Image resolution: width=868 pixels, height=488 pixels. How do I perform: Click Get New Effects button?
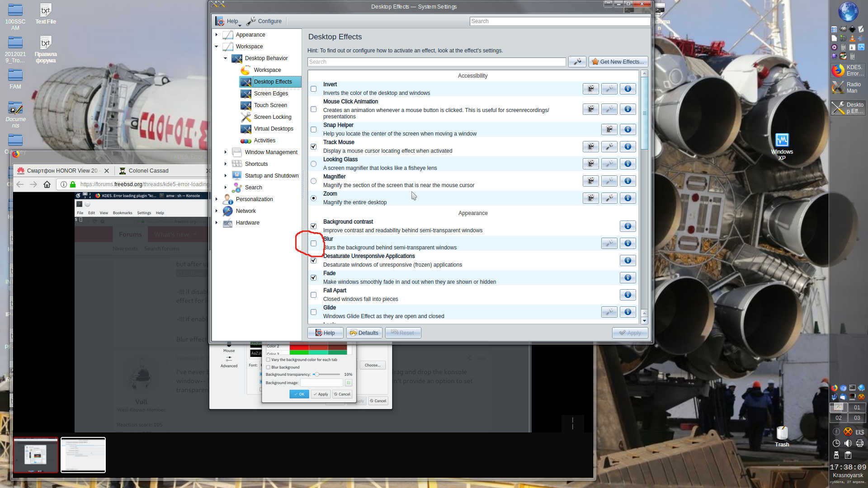pyautogui.click(x=618, y=62)
